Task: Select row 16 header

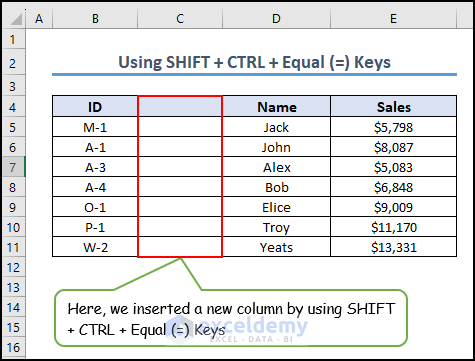Action: coord(13,347)
